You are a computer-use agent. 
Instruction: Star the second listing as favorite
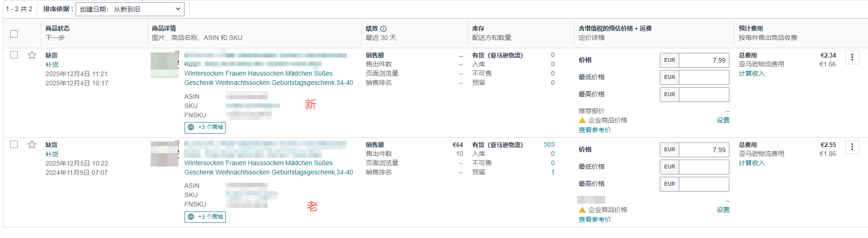coord(32,145)
